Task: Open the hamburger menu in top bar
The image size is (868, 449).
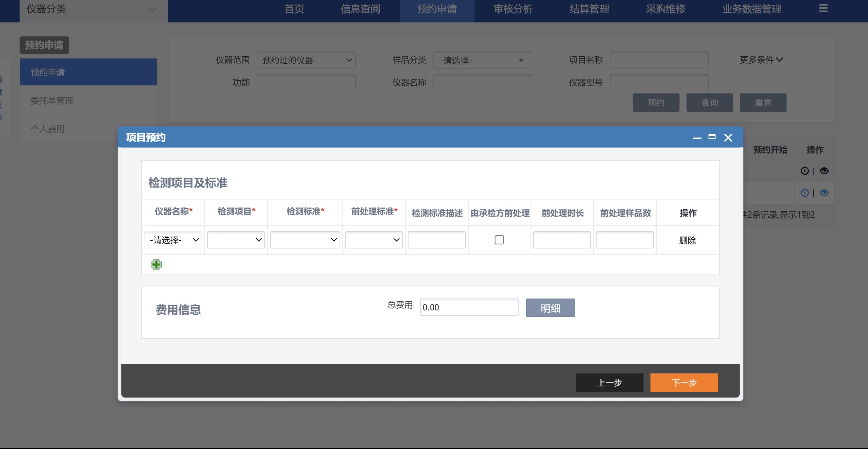Action: pos(823,8)
